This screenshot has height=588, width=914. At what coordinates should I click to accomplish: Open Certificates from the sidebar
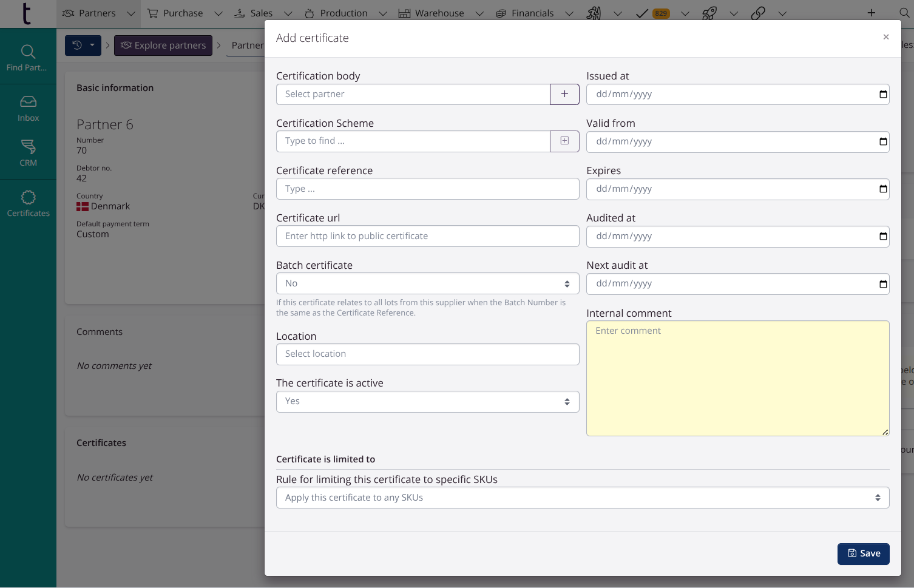click(x=28, y=203)
